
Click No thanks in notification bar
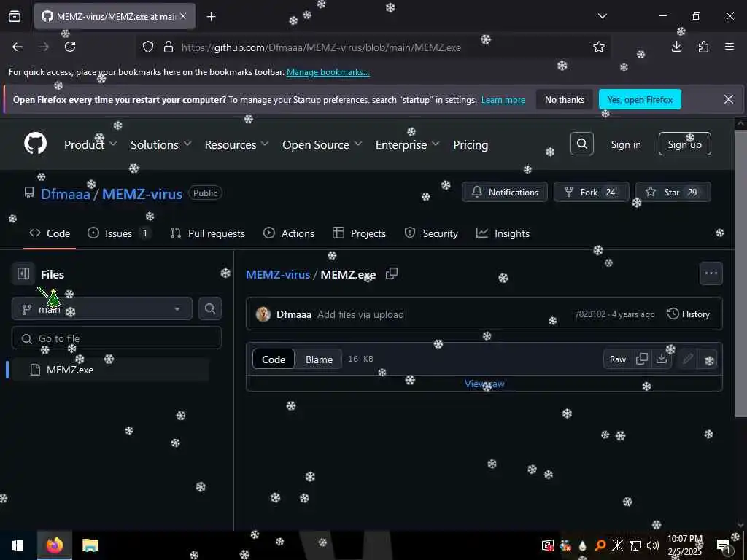[x=565, y=99]
